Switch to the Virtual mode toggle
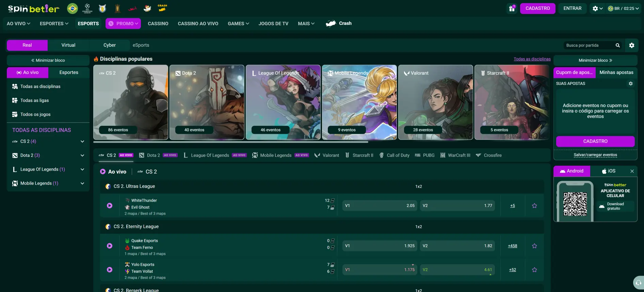This screenshot has height=292, width=644. coord(68,45)
